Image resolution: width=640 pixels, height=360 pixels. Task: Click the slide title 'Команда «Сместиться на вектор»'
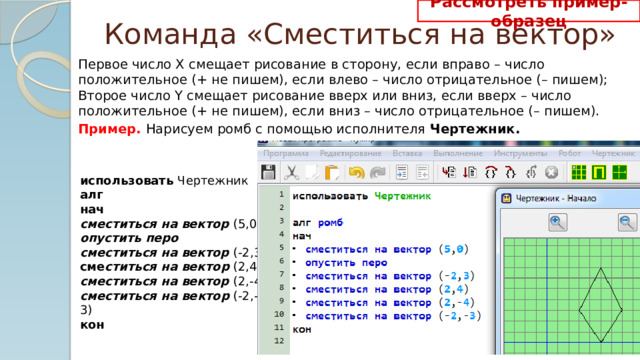tap(360, 34)
